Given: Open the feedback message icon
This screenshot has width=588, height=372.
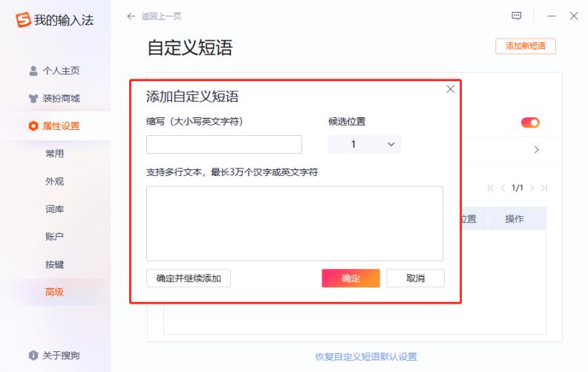Looking at the screenshot, I should point(517,16).
